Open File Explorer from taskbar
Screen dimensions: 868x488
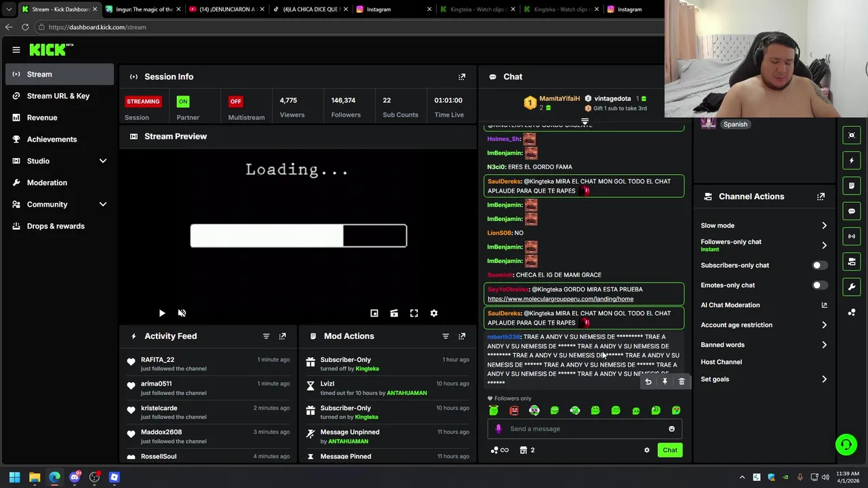click(35, 477)
